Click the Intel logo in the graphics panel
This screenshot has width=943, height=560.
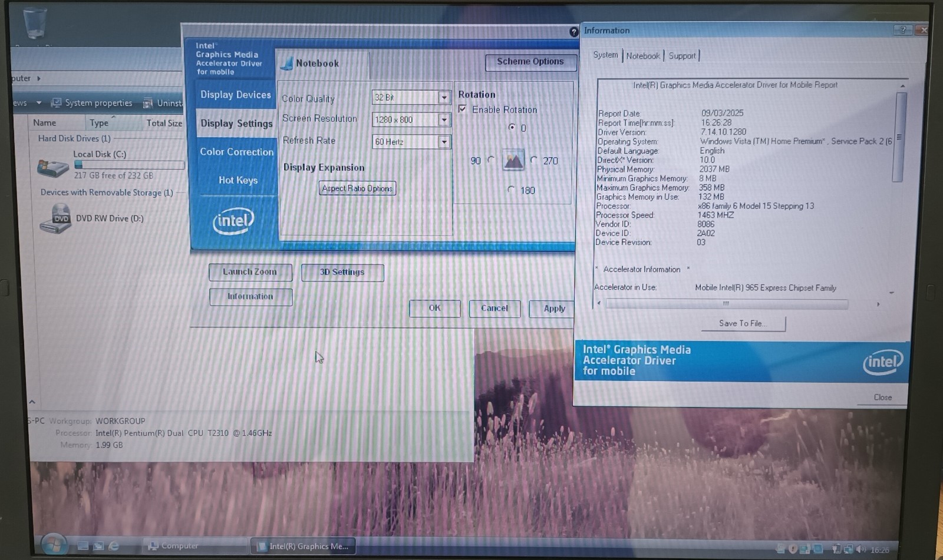[233, 221]
